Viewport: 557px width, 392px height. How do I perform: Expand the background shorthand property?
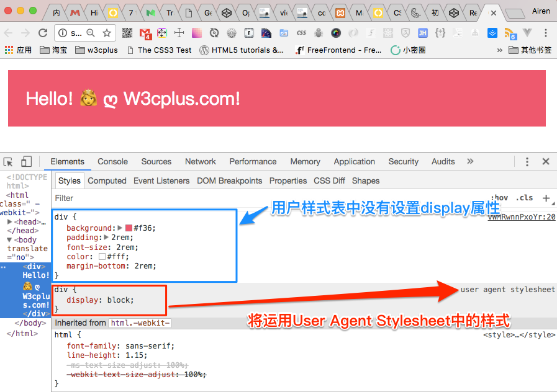120,228
